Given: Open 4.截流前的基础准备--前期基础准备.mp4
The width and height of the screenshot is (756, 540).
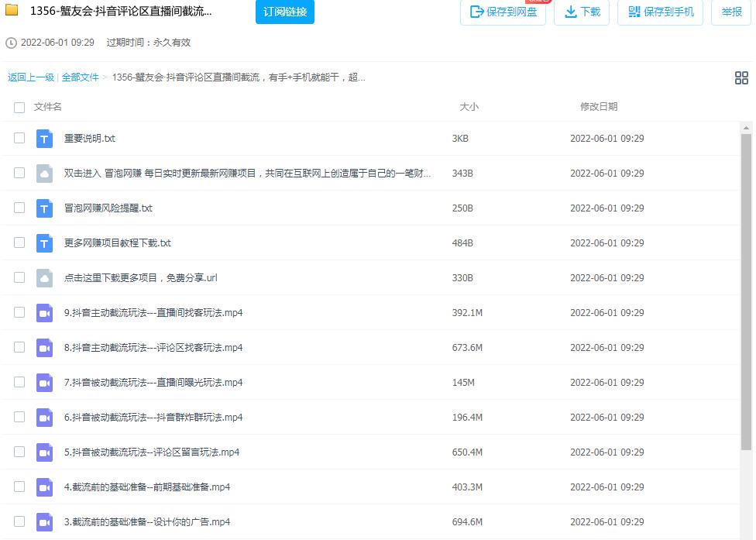Looking at the screenshot, I should click(x=147, y=487).
